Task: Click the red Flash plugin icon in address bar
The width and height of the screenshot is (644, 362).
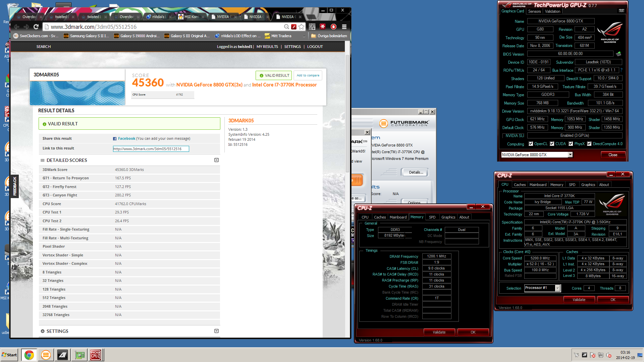Action: coord(294,27)
